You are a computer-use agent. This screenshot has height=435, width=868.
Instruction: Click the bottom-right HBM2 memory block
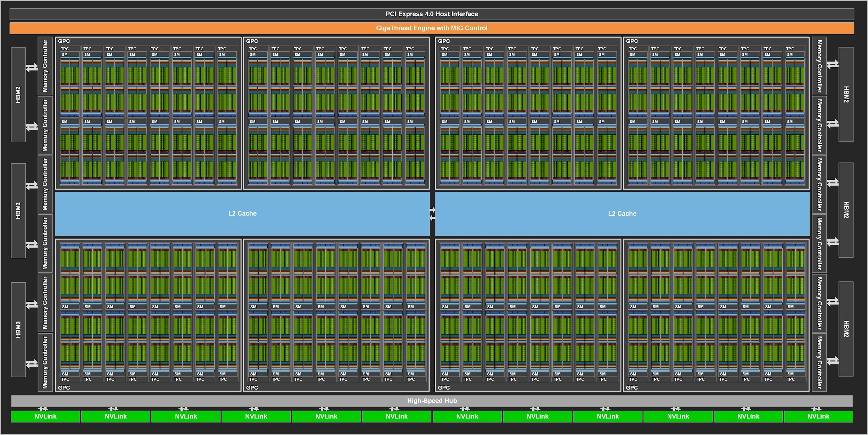[x=846, y=329]
